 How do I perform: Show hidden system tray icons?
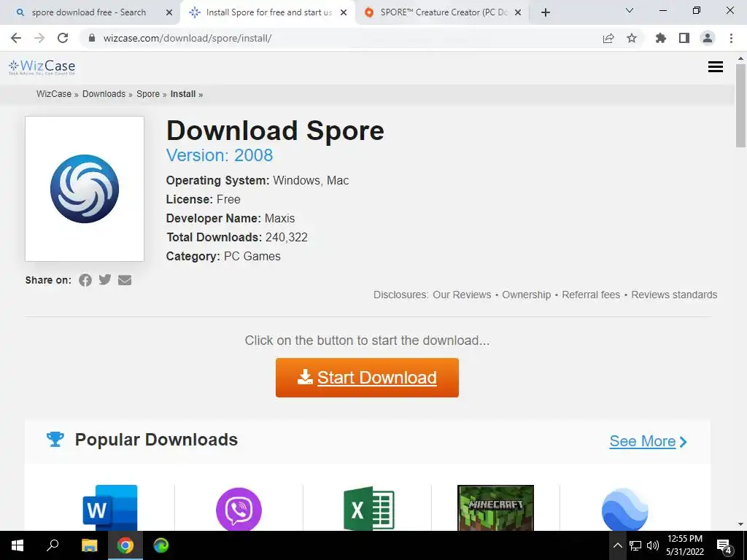tap(617, 545)
